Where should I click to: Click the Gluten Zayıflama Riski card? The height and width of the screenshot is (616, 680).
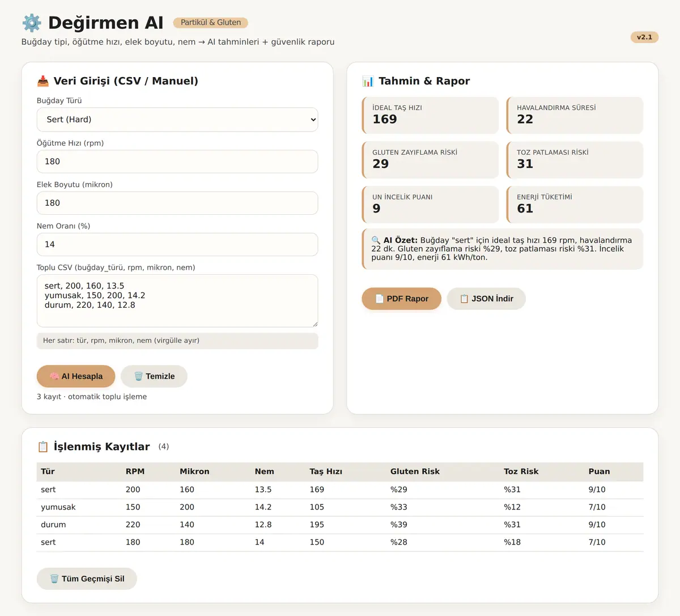coord(431,160)
